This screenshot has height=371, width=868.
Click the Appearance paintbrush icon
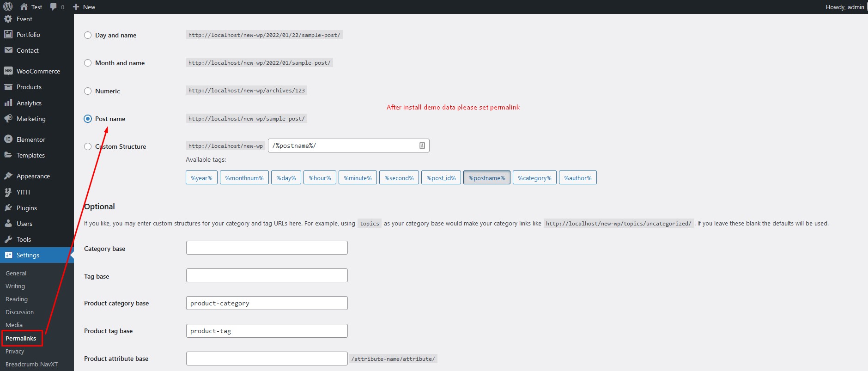(8, 176)
